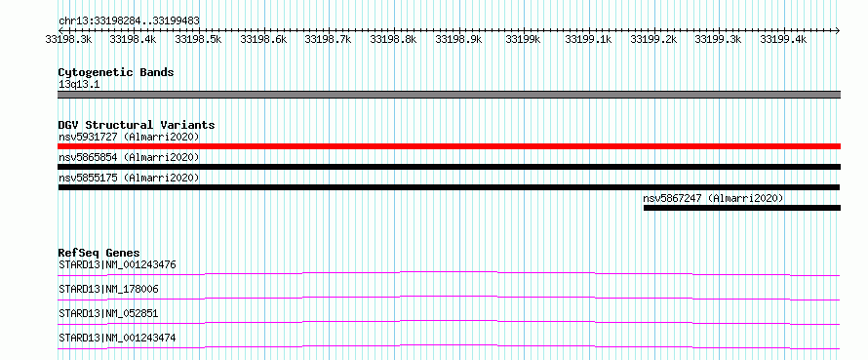Click ruler position 33198.8k
This screenshot has width=868, height=360.
pyautogui.click(x=394, y=39)
